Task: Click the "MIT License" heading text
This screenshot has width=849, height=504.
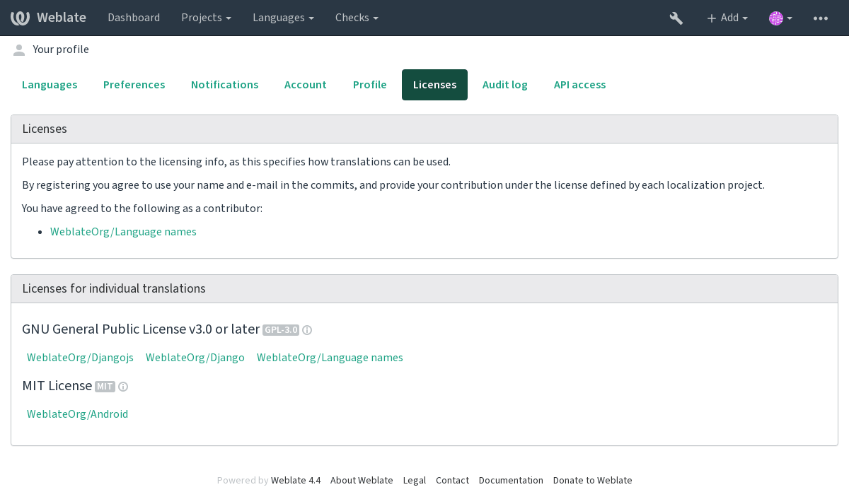Action: [x=57, y=386]
